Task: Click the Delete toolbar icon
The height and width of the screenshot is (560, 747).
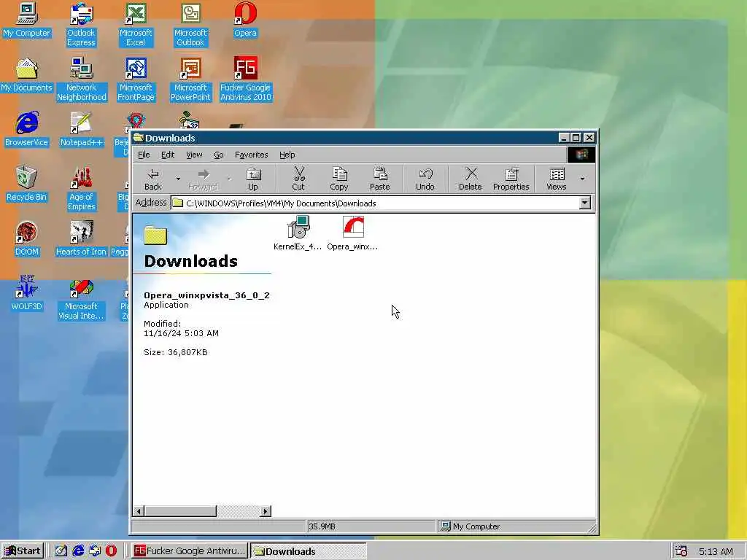Action: pos(471,179)
